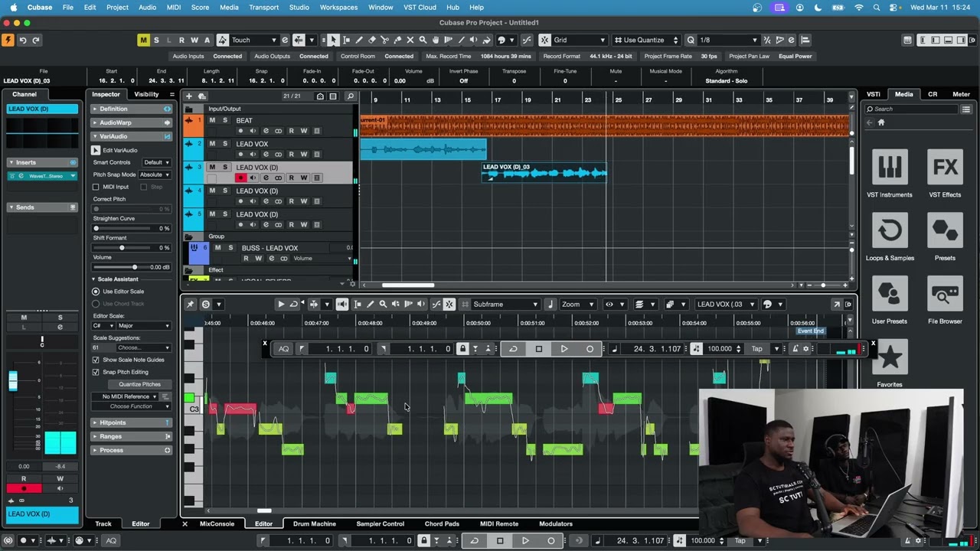
Task: Open the Workspaces menu
Action: pos(338,7)
